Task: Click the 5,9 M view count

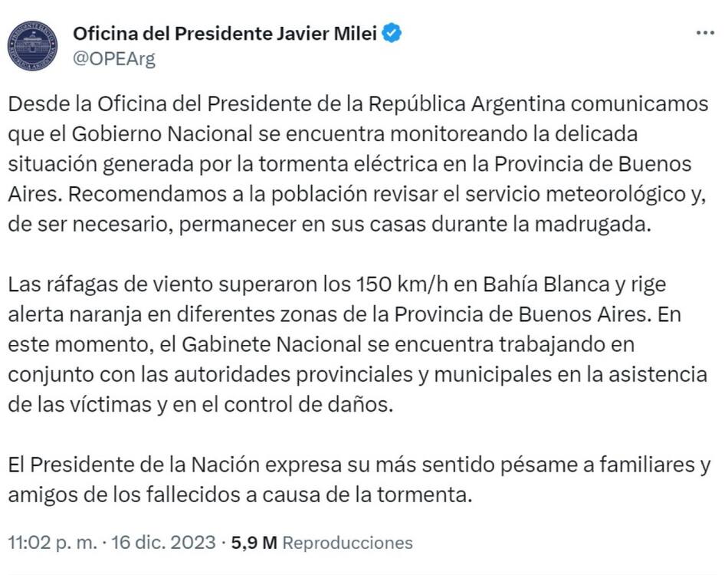Action: (254, 543)
